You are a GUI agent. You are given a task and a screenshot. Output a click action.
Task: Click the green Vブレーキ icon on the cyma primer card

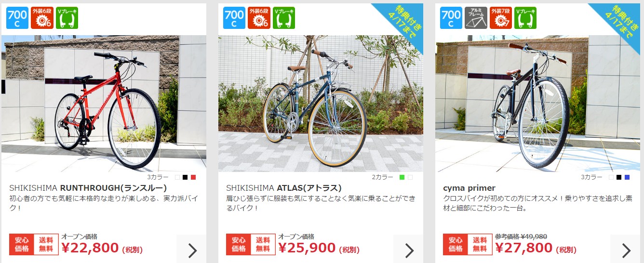pos(525,18)
